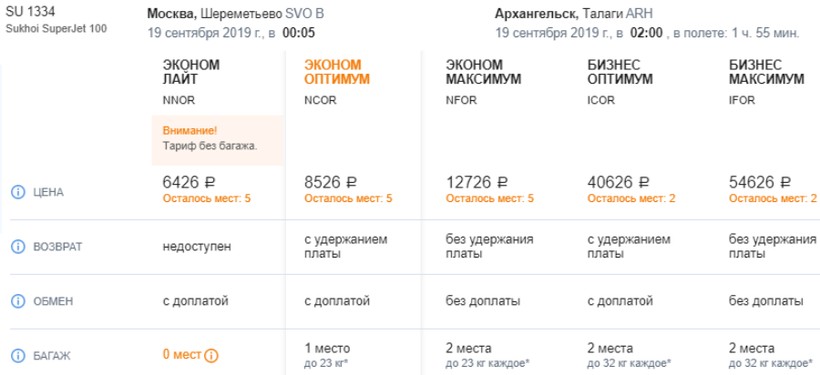
Task: Select ЭКОНОМ ОПТИМУМ fare column header
Action: (338, 72)
